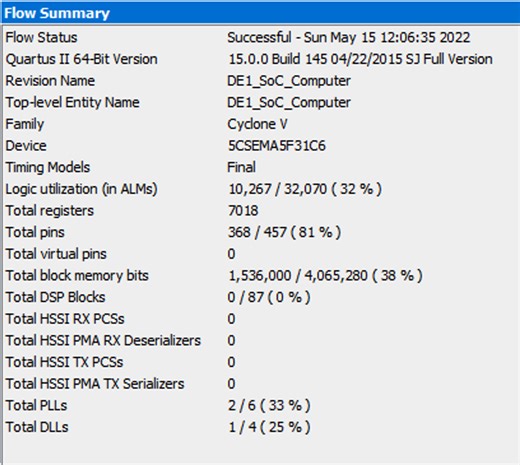Select the Flow Summary title bar
The width and height of the screenshot is (520, 465).
pos(260,13)
